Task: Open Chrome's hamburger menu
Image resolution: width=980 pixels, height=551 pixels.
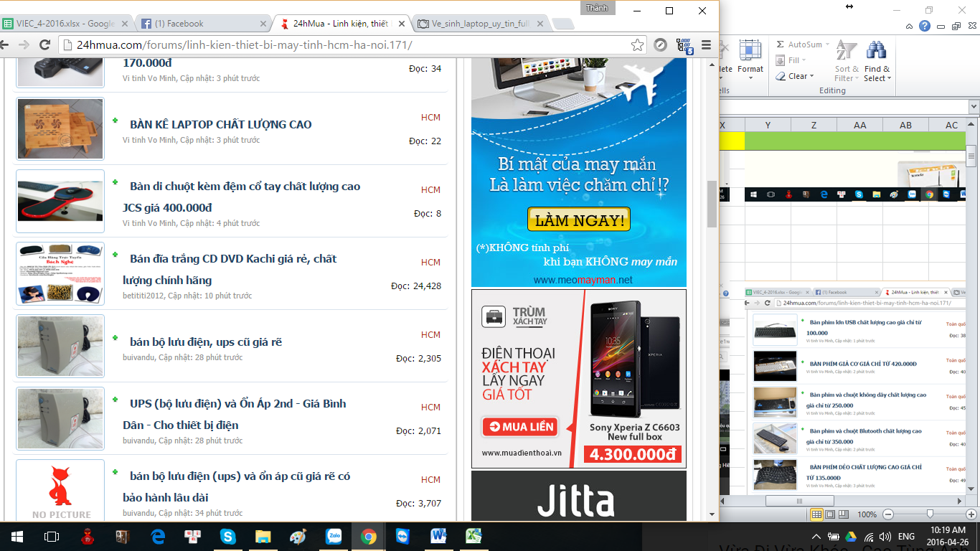Action: pyautogui.click(x=706, y=45)
